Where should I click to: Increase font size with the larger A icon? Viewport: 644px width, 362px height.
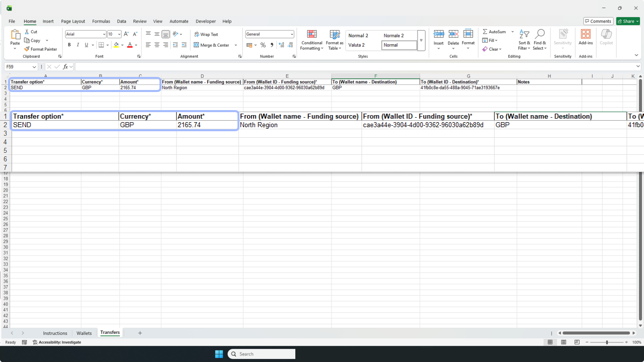pos(126,34)
